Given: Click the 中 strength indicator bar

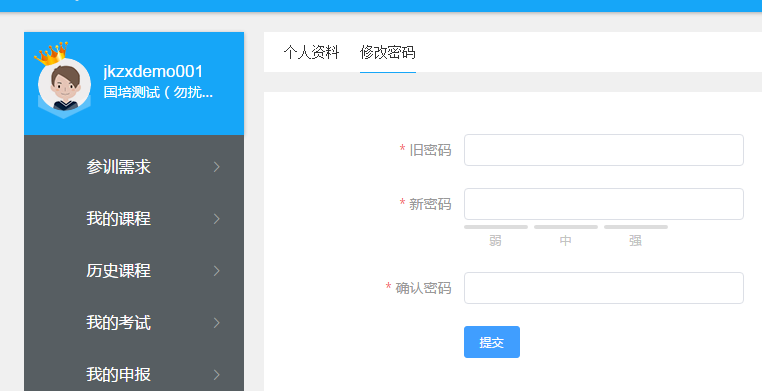Looking at the screenshot, I should (x=566, y=227).
